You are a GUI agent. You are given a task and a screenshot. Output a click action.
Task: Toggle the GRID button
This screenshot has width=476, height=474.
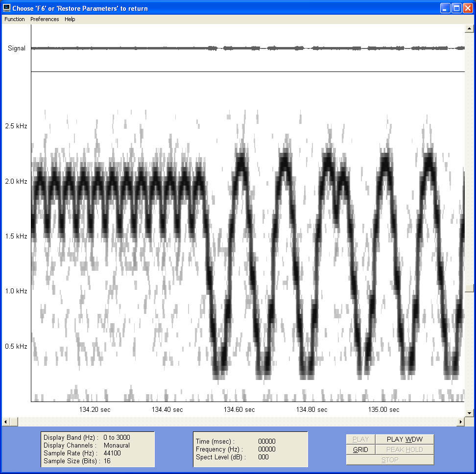tap(360, 450)
